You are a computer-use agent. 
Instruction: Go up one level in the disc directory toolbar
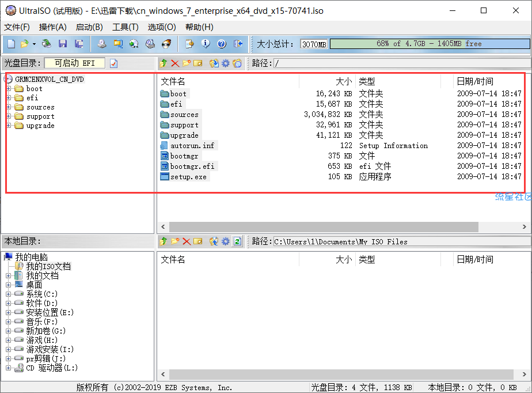pos(164,63)
